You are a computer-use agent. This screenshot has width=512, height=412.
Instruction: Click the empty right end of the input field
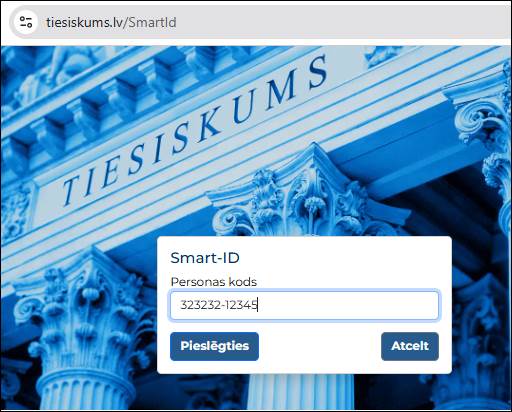click(x=347, y=305)
